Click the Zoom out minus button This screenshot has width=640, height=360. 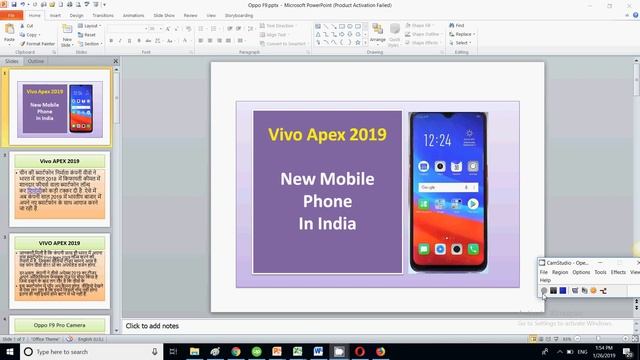click(578, 339)
